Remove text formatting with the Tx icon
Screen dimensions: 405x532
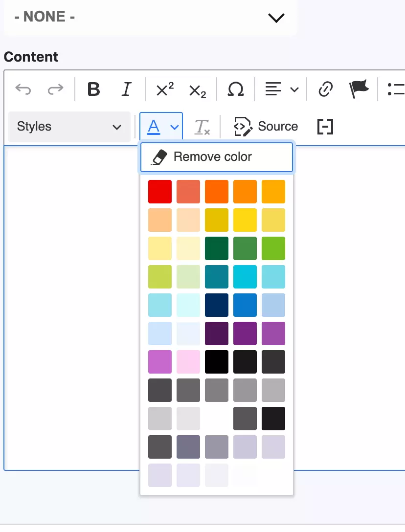coord(202,126)
